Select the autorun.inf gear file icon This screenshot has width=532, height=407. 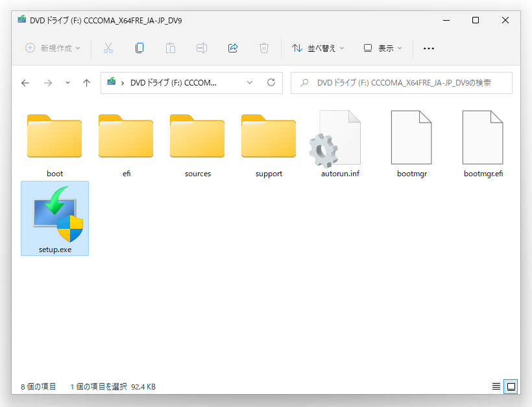pos(335,139)
